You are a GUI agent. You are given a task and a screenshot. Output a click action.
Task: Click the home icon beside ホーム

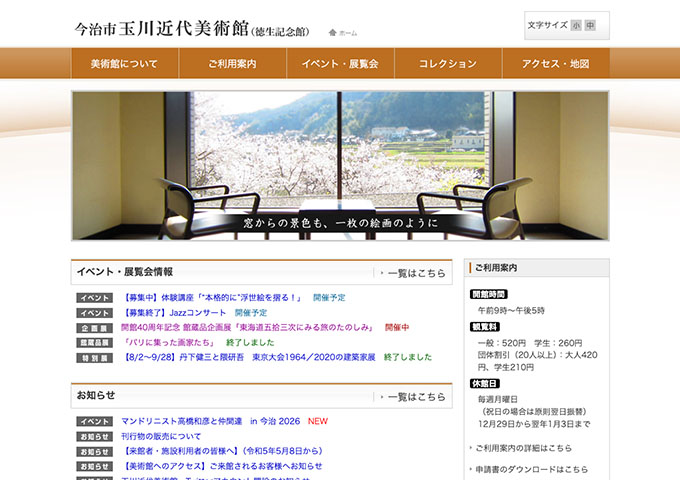[x=333, y=33]
